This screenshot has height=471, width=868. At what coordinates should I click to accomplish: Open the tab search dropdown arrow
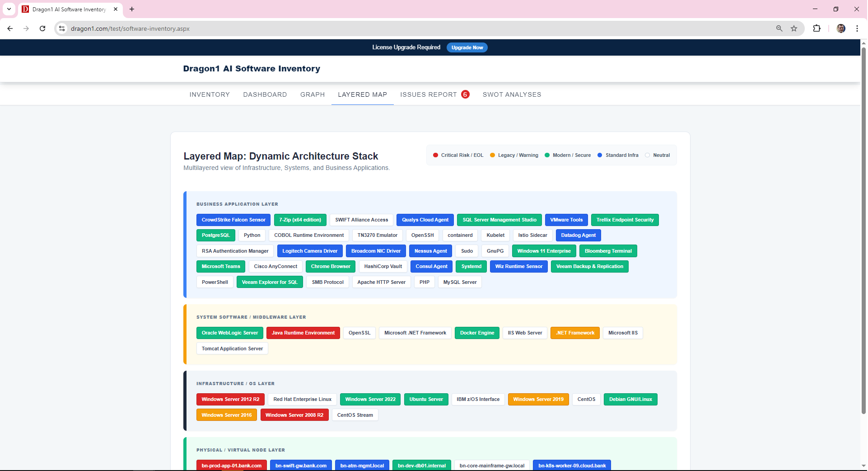[x=9, y=9]
